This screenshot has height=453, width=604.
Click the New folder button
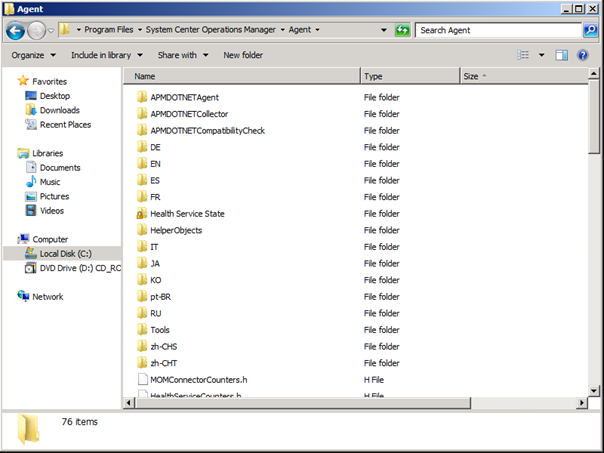coord(243,55)
